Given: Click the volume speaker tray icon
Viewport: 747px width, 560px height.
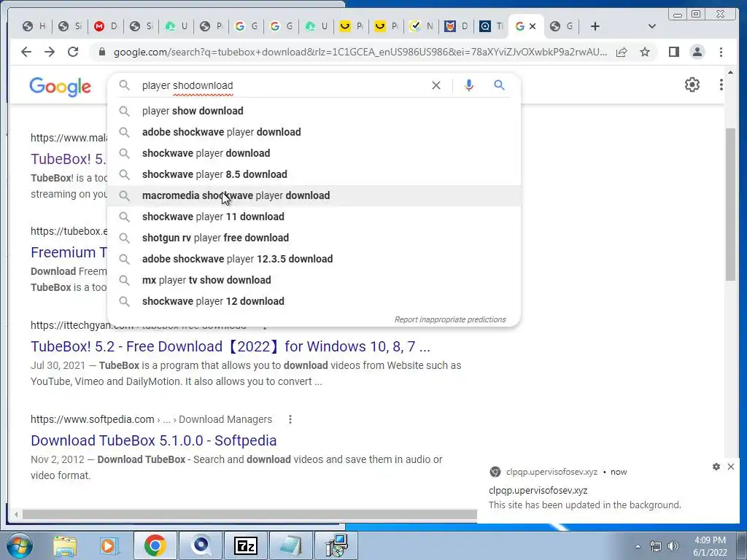Looking at the screenshot, I should pyautogui.click(x=673, y=546).
